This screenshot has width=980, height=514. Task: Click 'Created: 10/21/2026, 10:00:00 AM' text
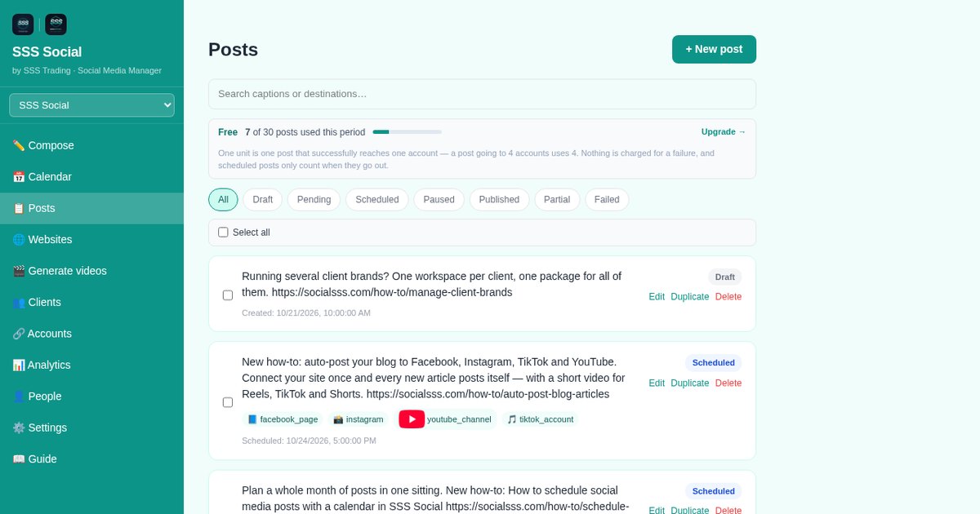click(306, 312)
